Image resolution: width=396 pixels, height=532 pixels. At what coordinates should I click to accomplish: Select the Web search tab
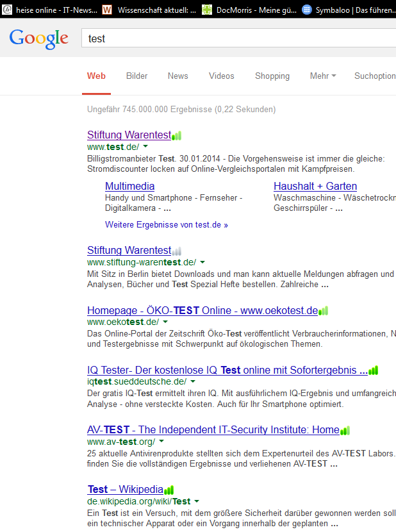pyautogui.click(x=96, y=76)
